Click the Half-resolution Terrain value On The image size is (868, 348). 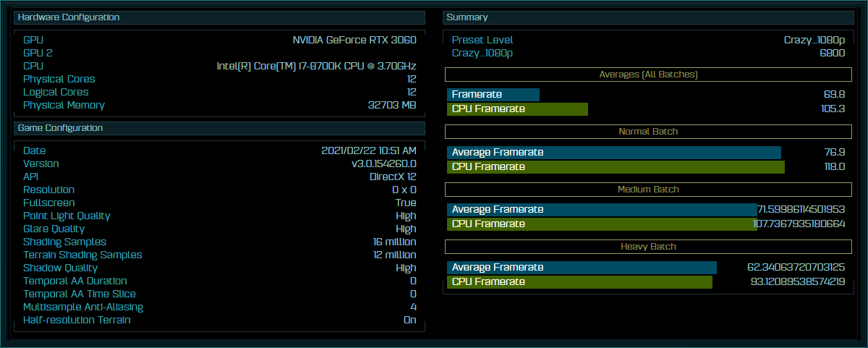click(x=410, y=320)
